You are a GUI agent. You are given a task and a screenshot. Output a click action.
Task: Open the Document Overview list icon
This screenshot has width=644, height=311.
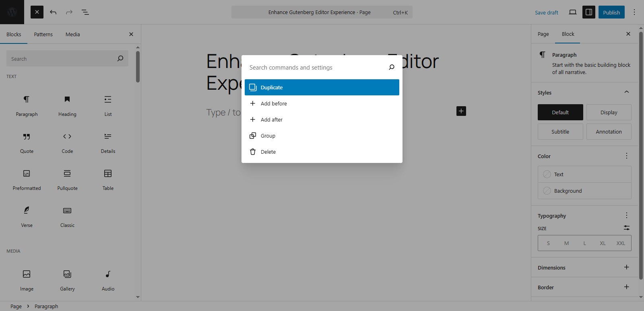point(85,12)
